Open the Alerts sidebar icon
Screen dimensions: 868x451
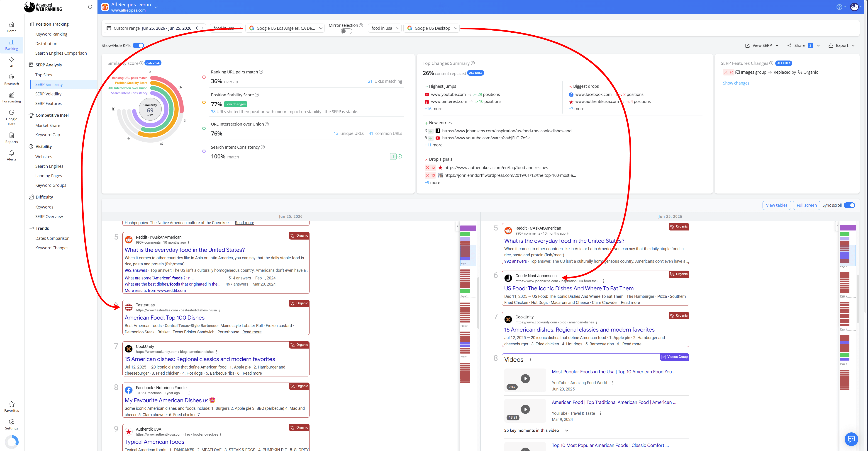coord(12,155)
